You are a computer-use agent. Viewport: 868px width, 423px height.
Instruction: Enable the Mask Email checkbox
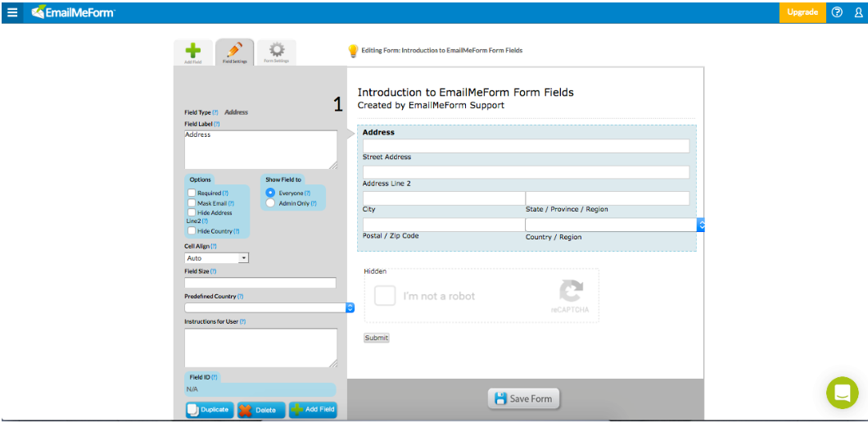[x=192, y=203]
